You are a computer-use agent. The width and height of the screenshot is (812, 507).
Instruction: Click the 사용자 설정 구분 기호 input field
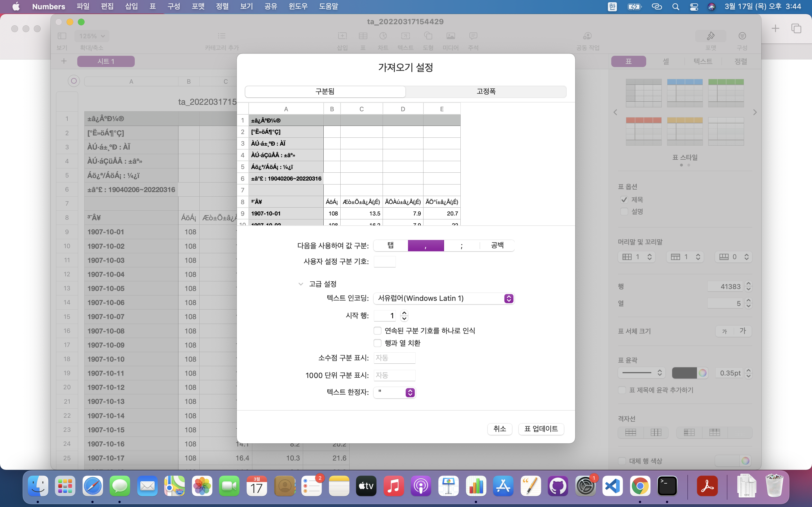tap(385, 262)
